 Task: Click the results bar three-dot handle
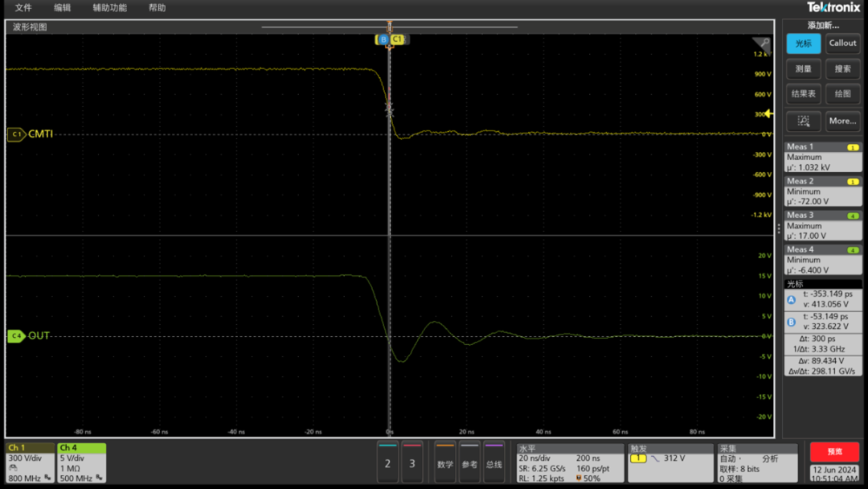click(778, 229)
